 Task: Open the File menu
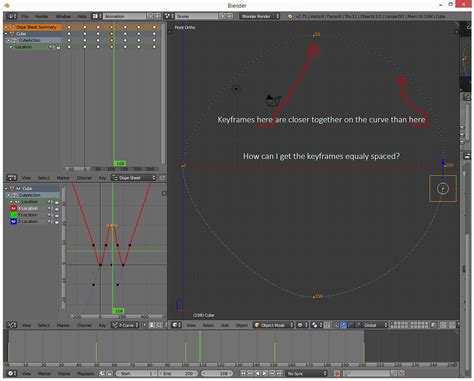click(x=25, y=16)
